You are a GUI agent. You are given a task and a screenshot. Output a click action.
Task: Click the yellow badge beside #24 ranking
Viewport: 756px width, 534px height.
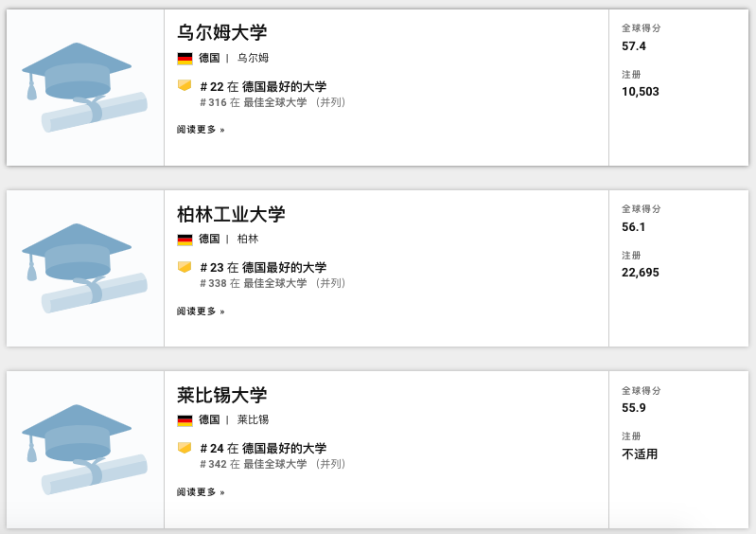point(185,448)
